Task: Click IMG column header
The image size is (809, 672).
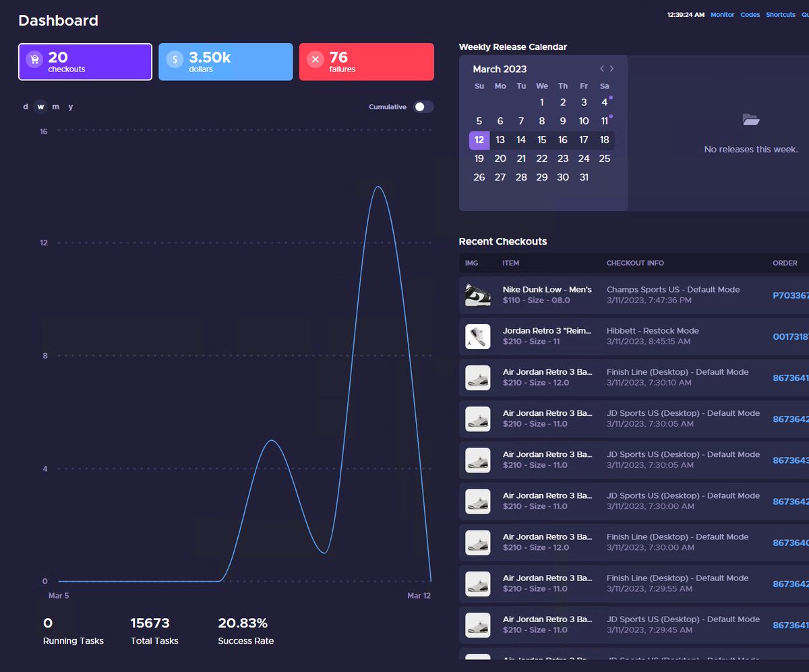Action: tap(471, 264)
